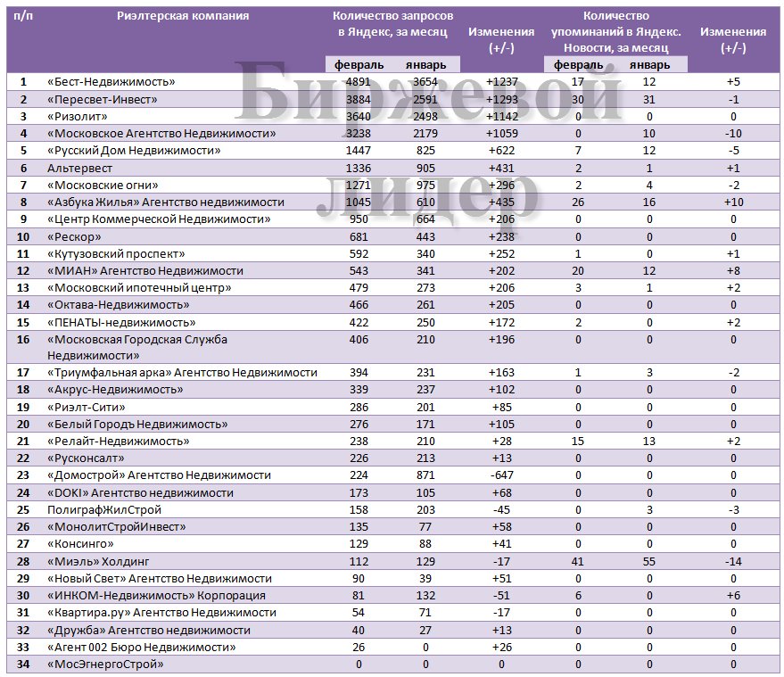Select «Московская Городская Служба Недвижимости» cell

coord(137,348)
